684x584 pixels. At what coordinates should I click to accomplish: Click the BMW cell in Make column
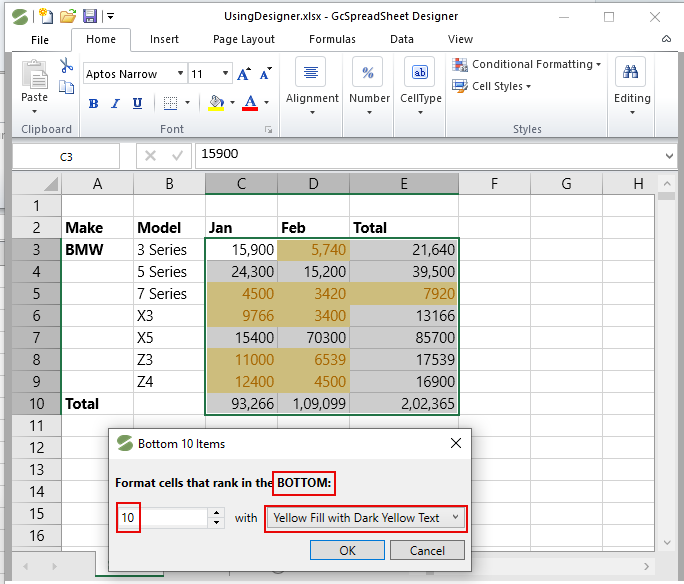[x=97, y=249]
